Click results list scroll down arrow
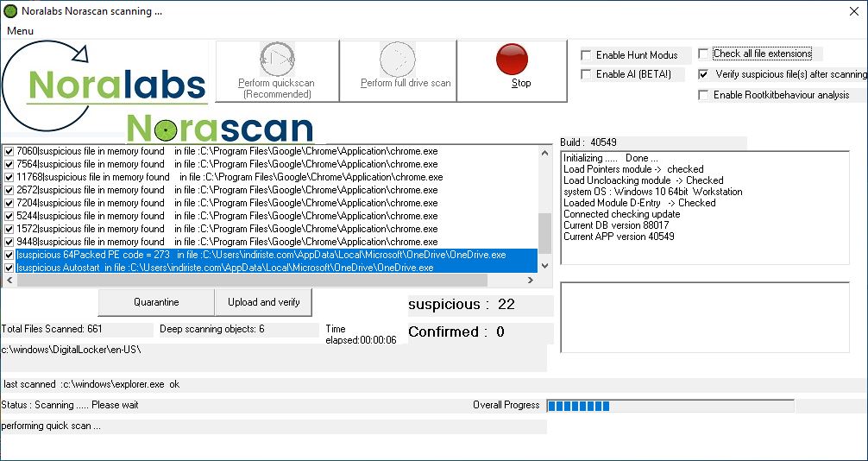The width and height of the screenshot is (868, 461). click(544, 267)
